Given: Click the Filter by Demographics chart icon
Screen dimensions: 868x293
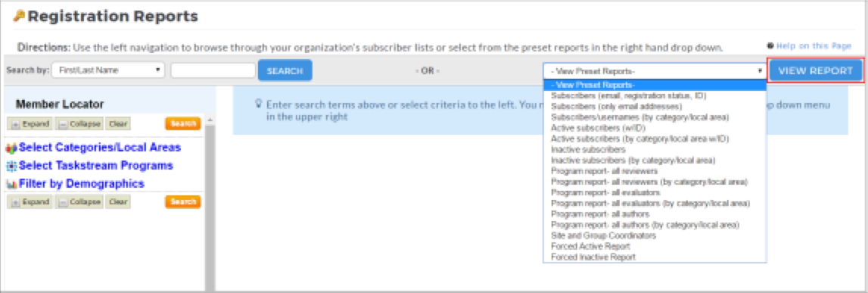Looking at the screenshot, I should click(11, 184).
